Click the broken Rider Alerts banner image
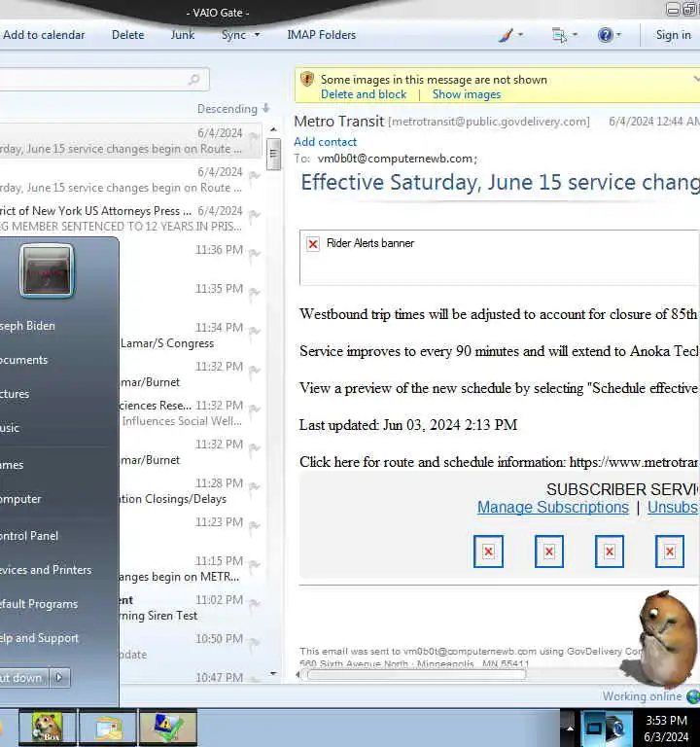The height and width of the screenshot is (747, 700). point(313,244)
